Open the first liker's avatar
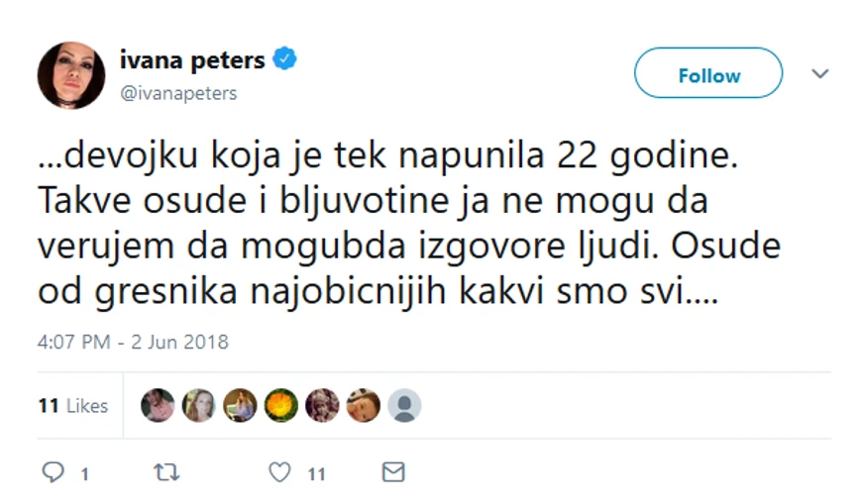The image size is (862, 504). point(158,405)
